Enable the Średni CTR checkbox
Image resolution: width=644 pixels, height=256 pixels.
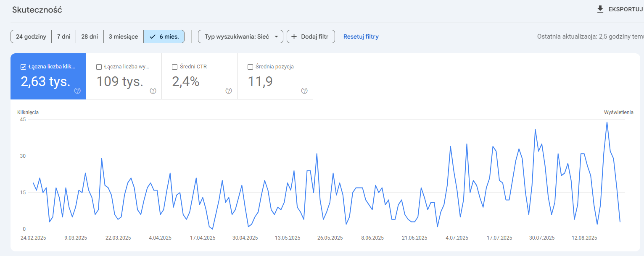coord(174,67)
